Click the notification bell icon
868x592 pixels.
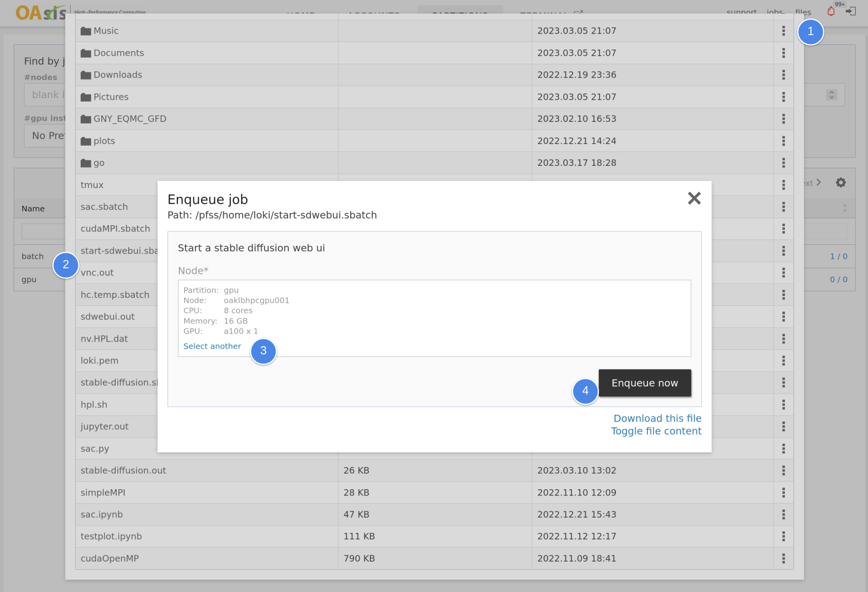831,11
